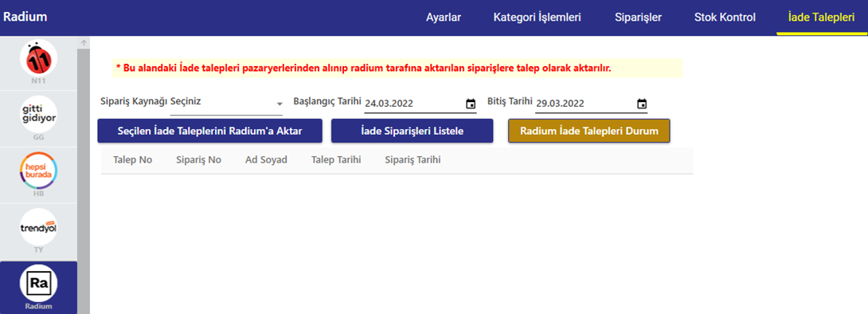Screen dimensions: 868x314
Task: Click the Talep Tarihi column header
Action: [x=336, y=160]
